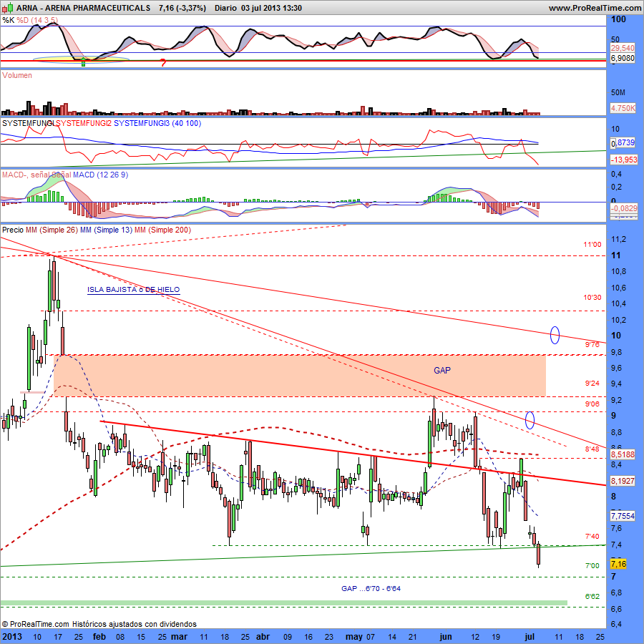The width and height of the screenshot is (644, 644).
Task: Open the www.ProRealTime.com link
Action: [x=595, y=8]
